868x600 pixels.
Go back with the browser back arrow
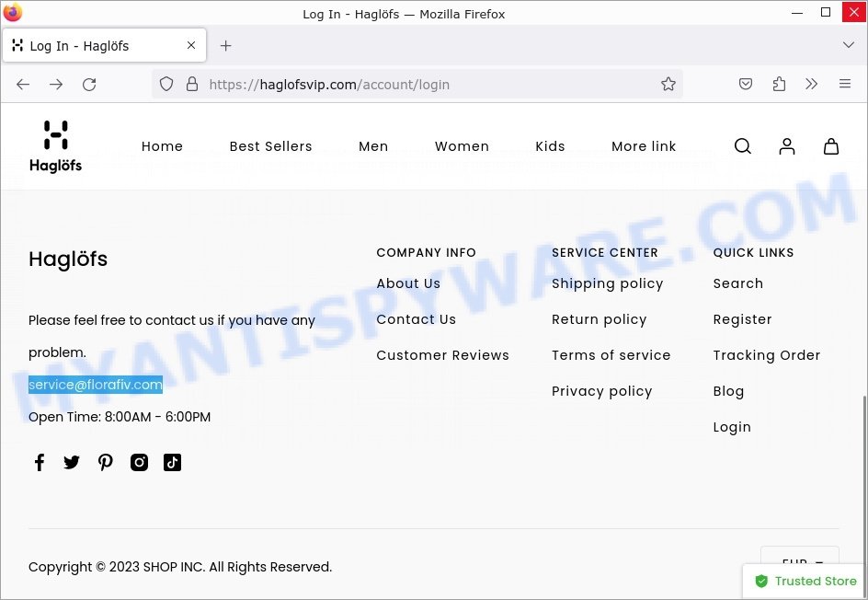23,85
